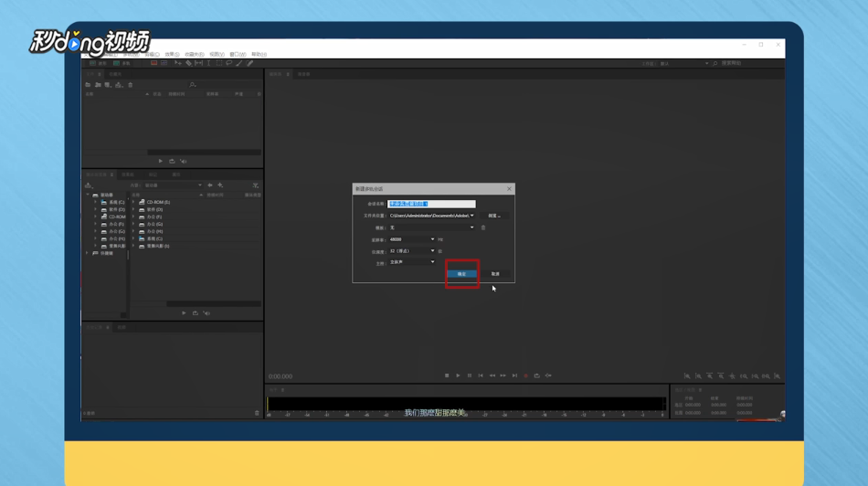This screenshot has height=486, width=868.
Task: Toggle Auto-Play in Files panel
Action: coord(184,161)
